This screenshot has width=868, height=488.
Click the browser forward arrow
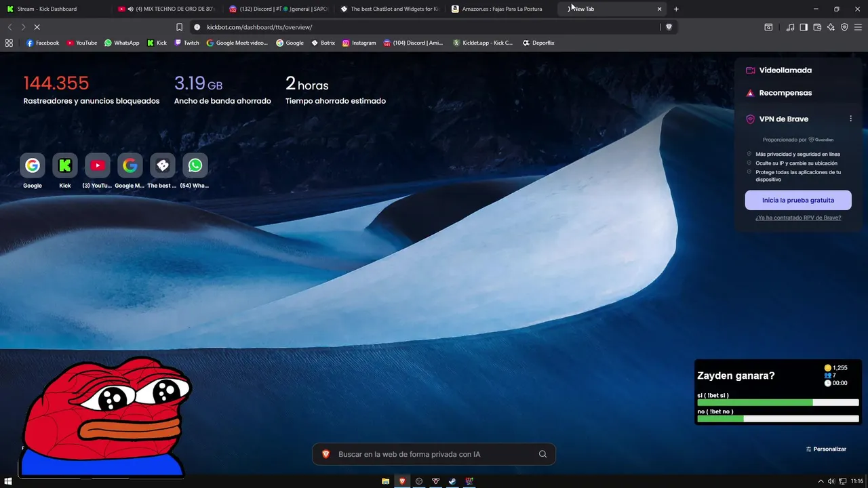click(23, 27)
